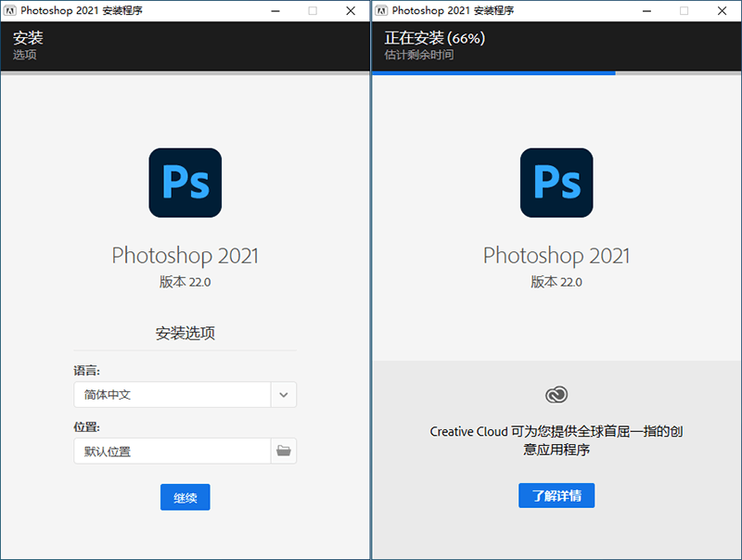Click the 位置: label
The height and width of the screenshot is (560, 742).
click(x=86, y=426)
